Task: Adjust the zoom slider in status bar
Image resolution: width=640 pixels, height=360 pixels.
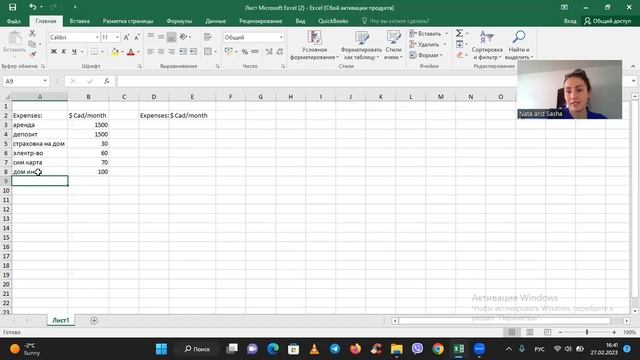Action: point(587,332)
